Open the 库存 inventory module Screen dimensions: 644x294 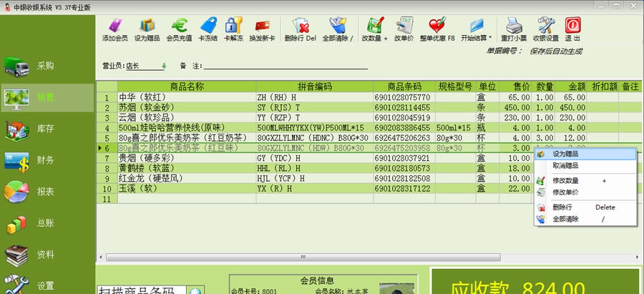coord(47,129)
